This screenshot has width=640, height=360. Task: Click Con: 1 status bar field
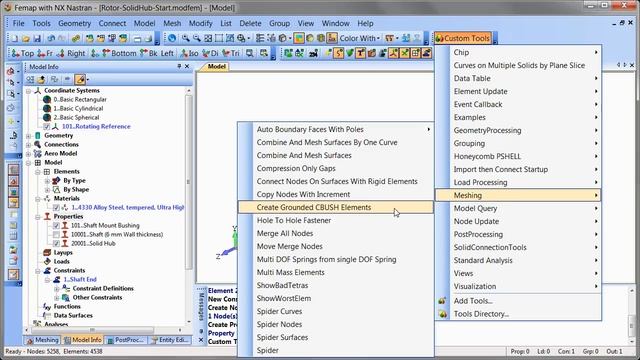pos(567,351)
